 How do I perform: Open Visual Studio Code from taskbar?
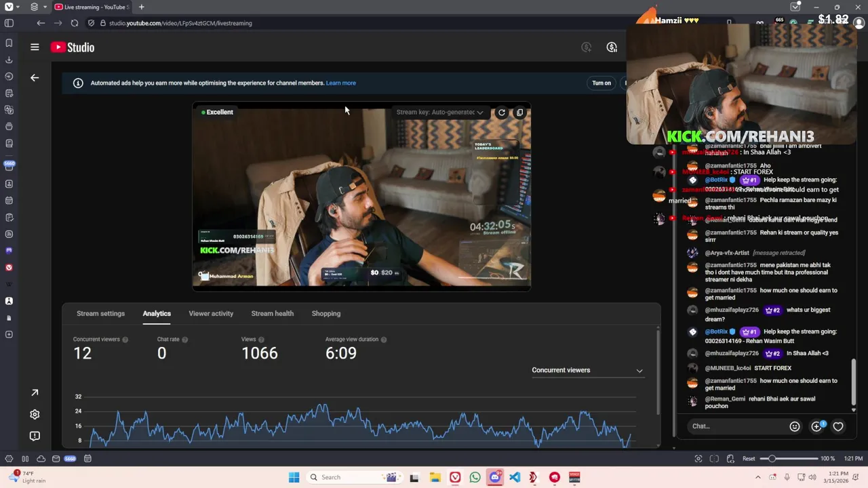point(515,477)
